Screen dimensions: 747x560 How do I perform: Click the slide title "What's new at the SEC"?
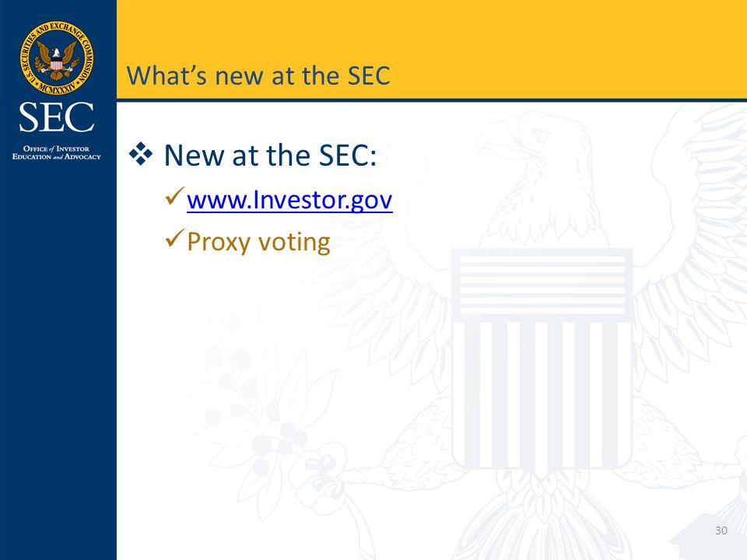(258, 75)
